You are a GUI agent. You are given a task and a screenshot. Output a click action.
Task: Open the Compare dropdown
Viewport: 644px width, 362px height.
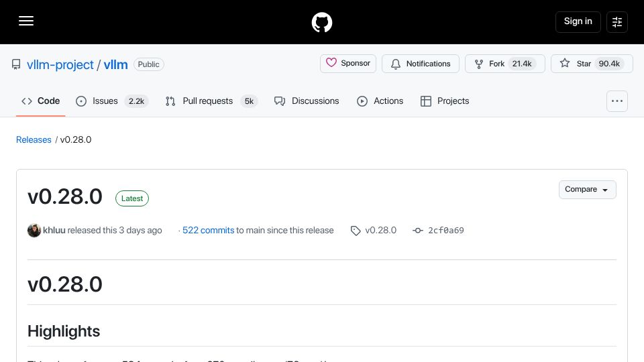click(588, 190)
